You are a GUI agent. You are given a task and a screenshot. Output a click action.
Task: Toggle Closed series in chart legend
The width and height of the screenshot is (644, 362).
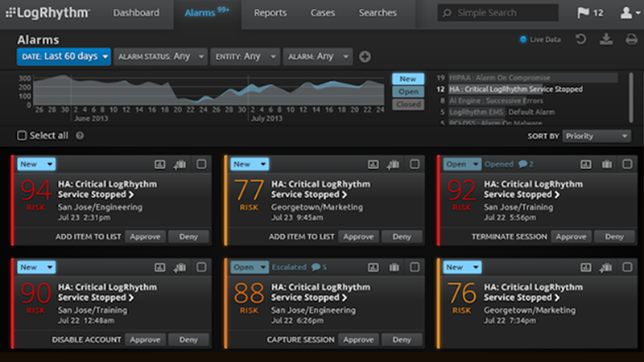(408, 105)
